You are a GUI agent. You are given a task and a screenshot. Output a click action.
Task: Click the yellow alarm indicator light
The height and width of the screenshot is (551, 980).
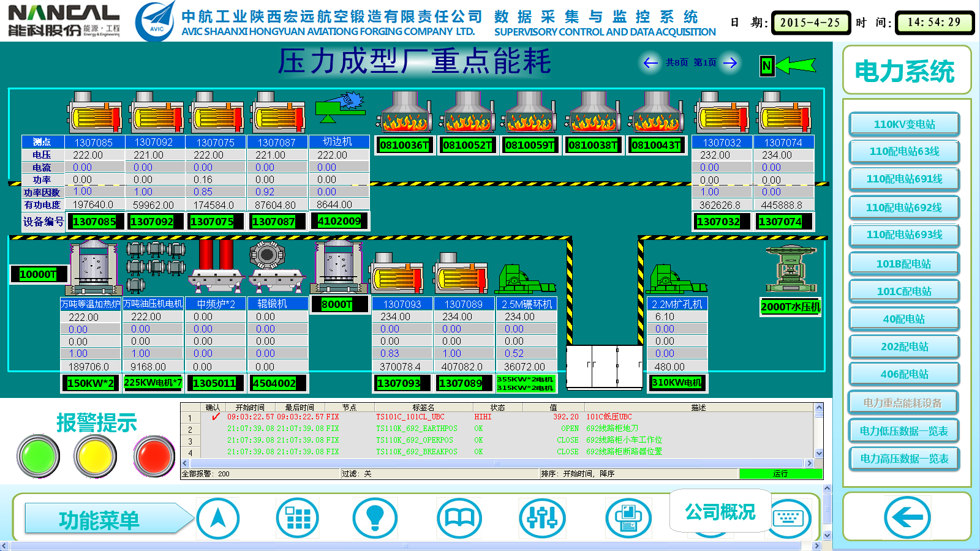(x=95, y=456)
